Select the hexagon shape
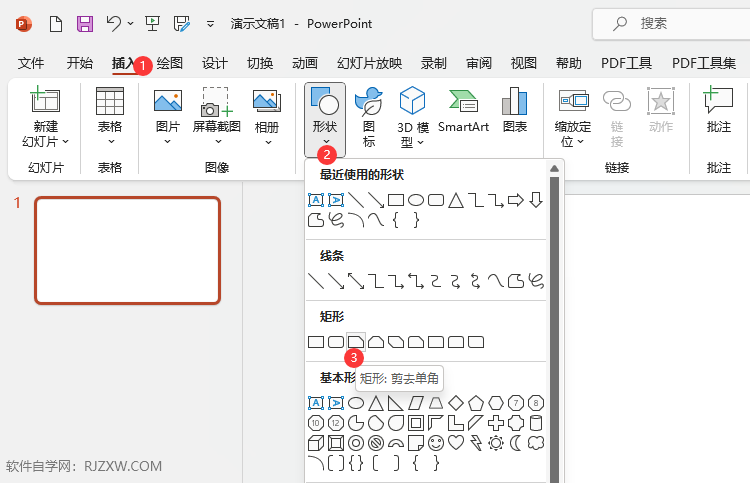This screenshot has width=750, height=483. point(496,403)
